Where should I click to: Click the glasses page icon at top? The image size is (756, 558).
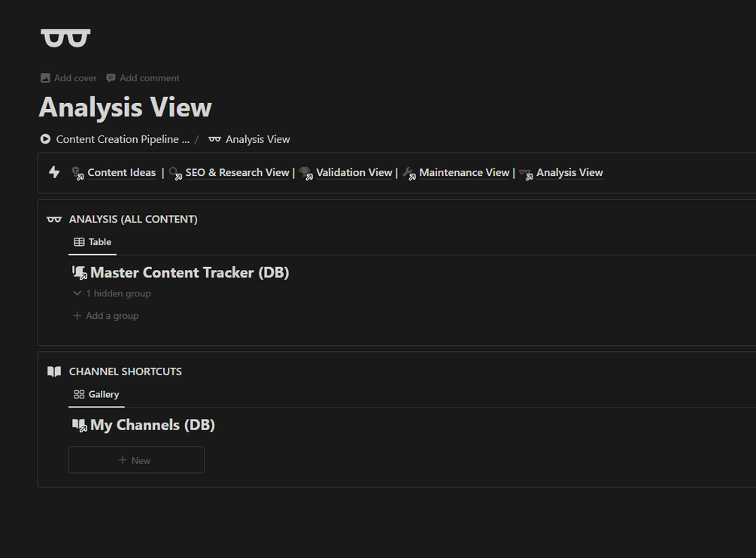point(65,38)
